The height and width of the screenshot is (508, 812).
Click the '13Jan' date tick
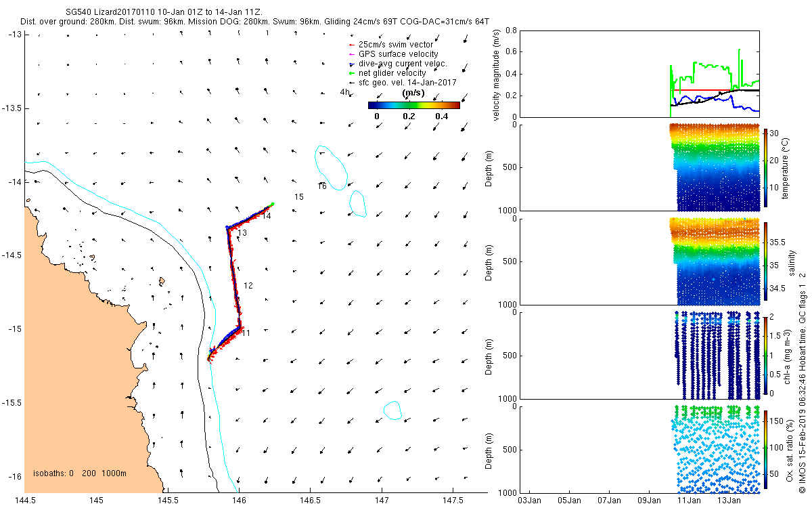[x=729, y=500]
